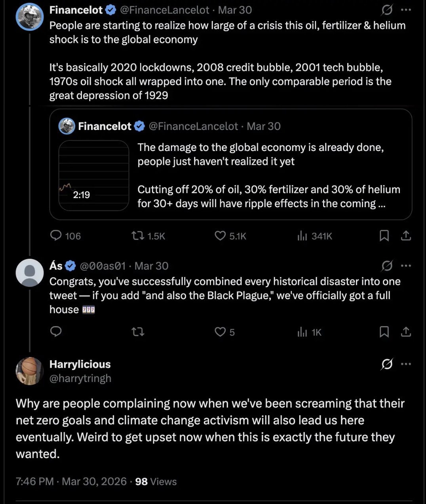This screenshot has height=504, width=426.
Task: Like Ás's reply with 5 likes
Action: (220, 332)
